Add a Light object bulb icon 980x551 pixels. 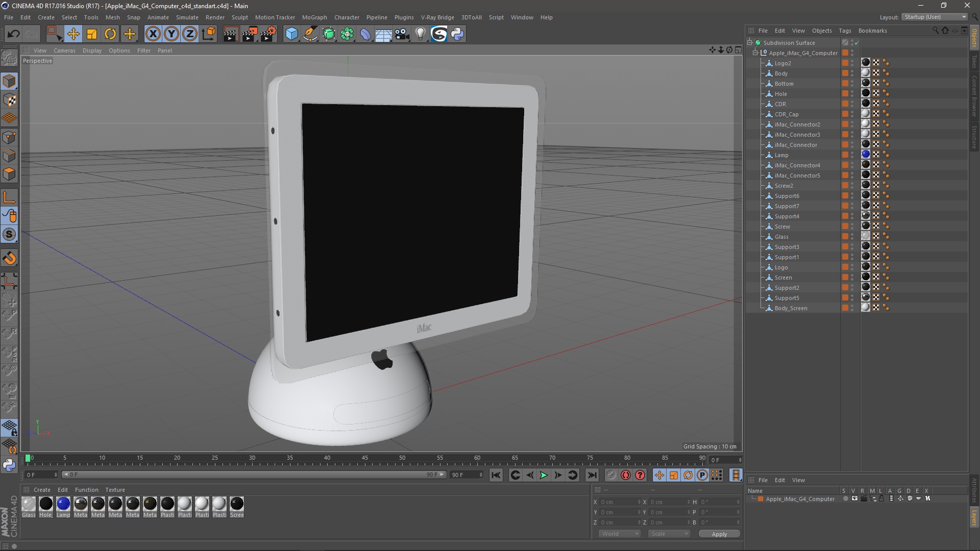[420, 34]
